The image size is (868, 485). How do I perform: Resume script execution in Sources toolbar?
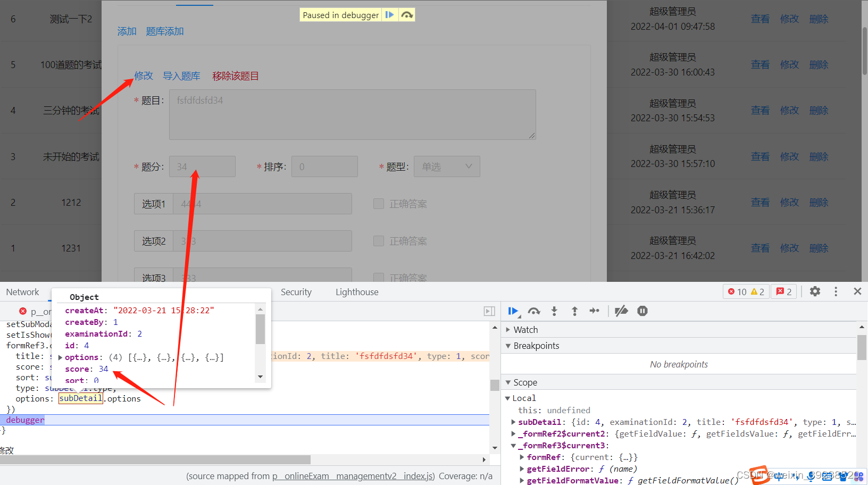(513, 311)
